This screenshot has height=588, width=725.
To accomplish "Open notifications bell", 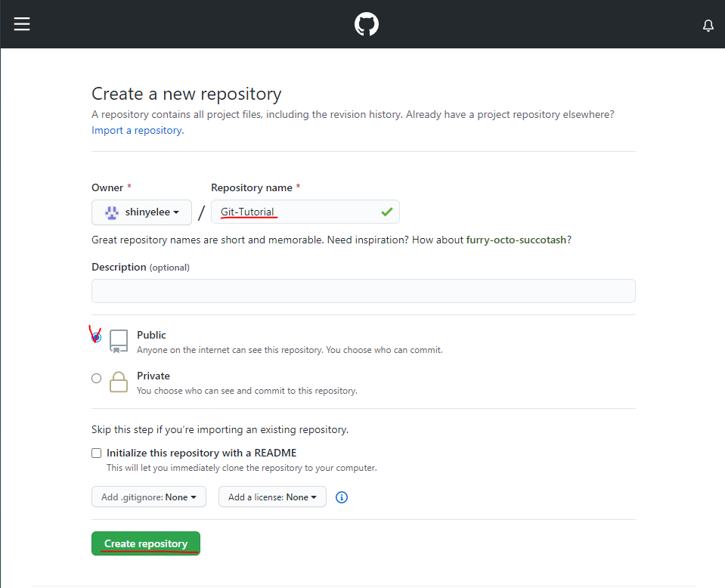I will click(x=708, y=26).
